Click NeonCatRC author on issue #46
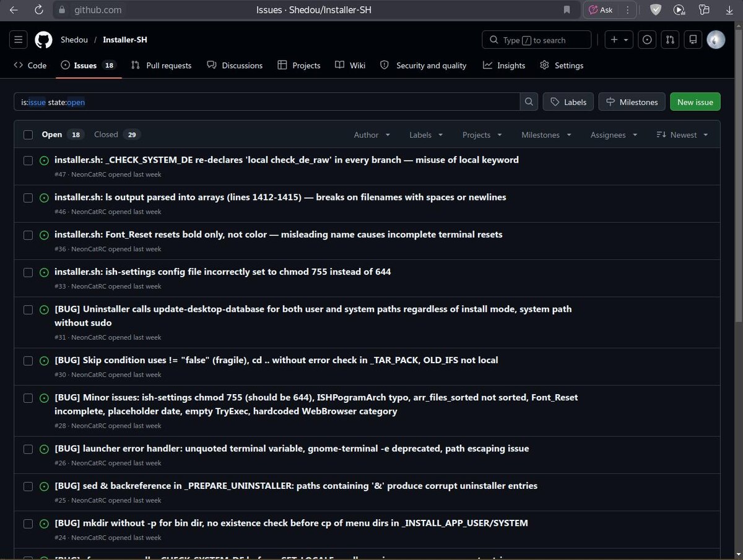743x560 pixels. point(89,212)
